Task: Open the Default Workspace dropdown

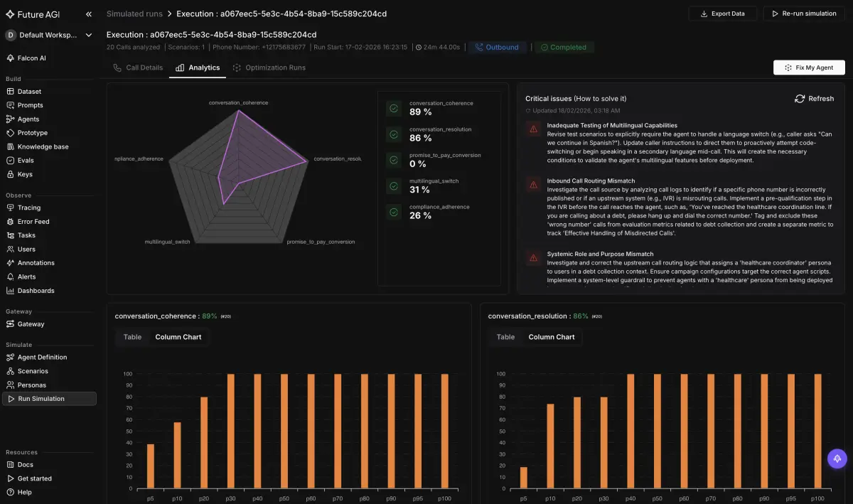Action: [50, 35]
